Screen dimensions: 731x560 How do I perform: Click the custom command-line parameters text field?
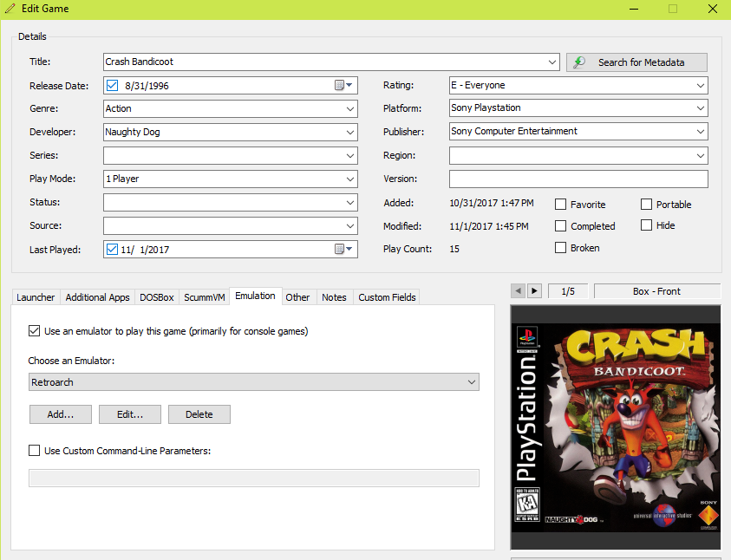pyautogui.click(x=253, y=478)
